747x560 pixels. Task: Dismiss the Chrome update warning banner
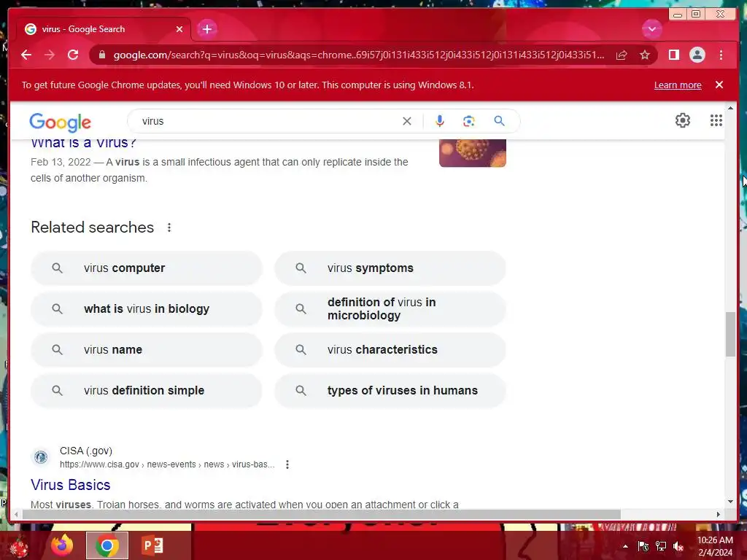pos(719,85)
